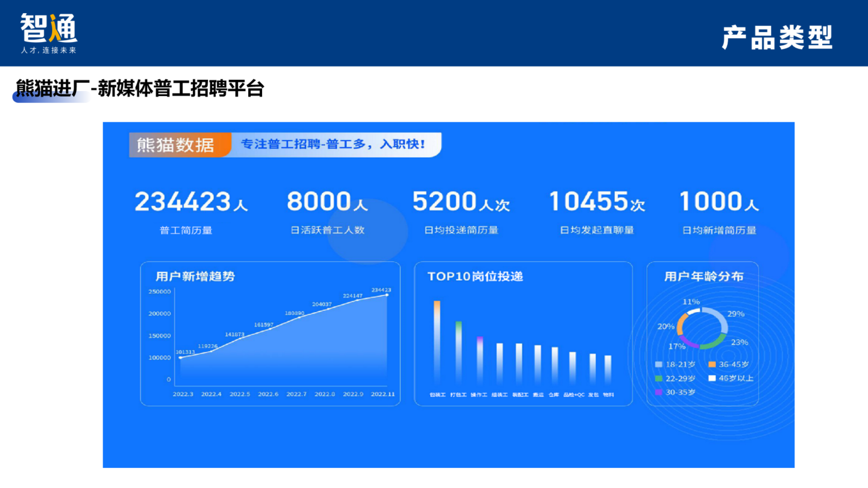Image resolution: width=868 pixels, height=488 pixels.
Task: Click the 29% donut segment label
Action: (x=736, y=313)
